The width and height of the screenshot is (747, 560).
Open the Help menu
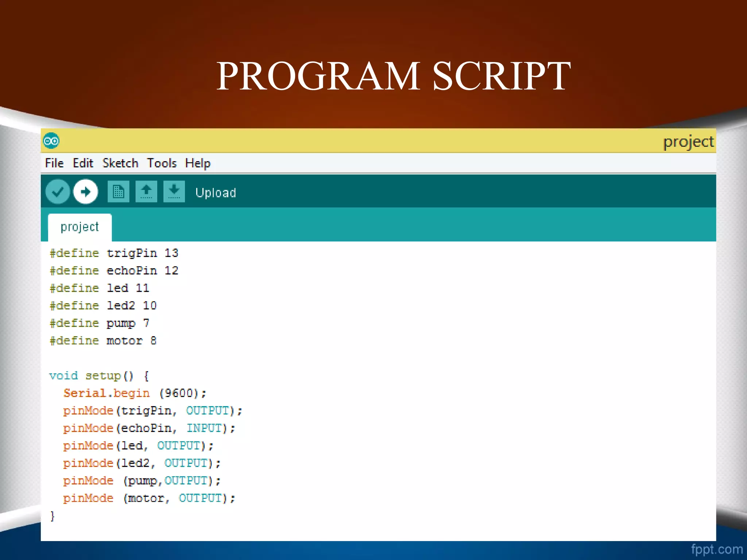[x=198, y=163]
